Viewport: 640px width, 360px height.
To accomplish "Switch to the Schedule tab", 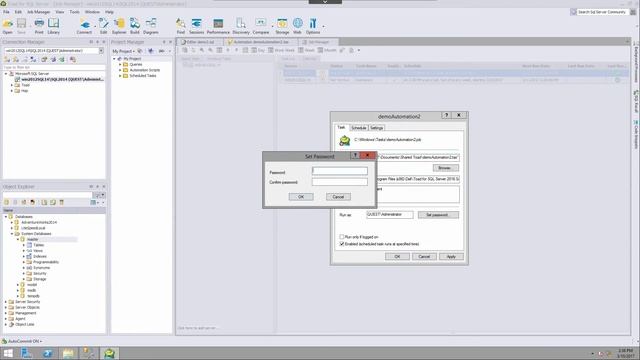I will point(359,128).
